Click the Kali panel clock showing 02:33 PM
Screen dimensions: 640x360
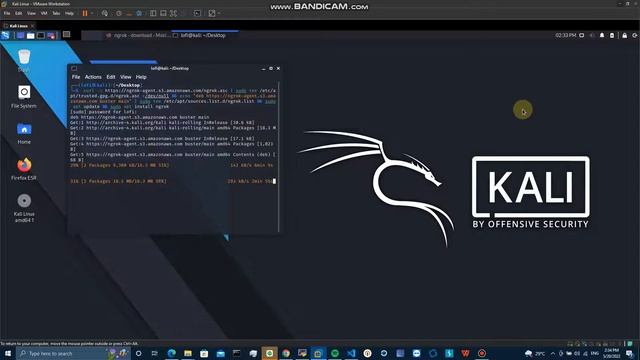coord(565,36)
